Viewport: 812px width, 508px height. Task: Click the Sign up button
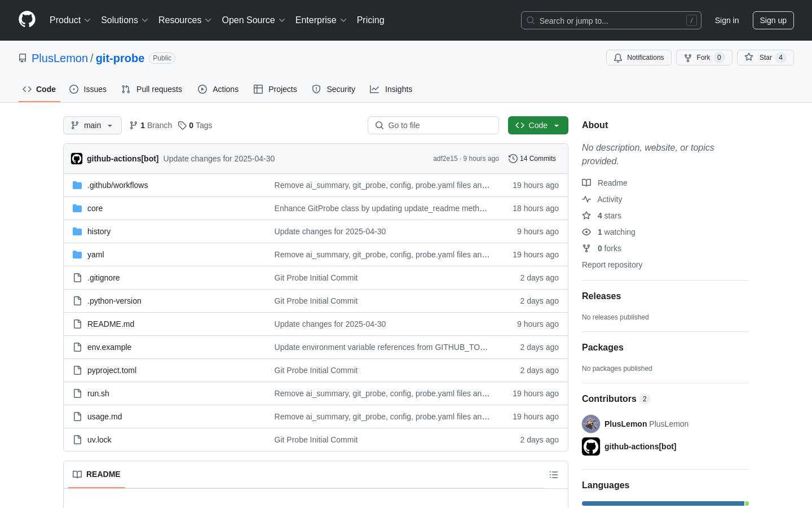(x=773, y=20)
